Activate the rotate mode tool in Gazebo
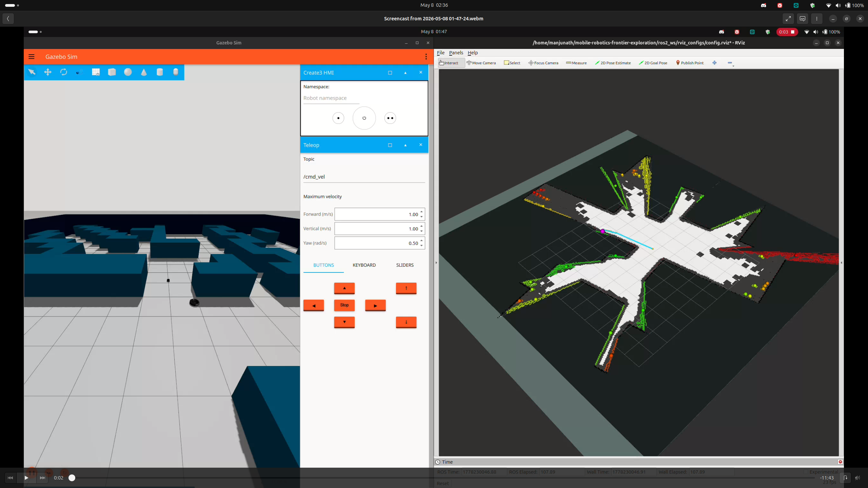 click(x=64, y=72)
